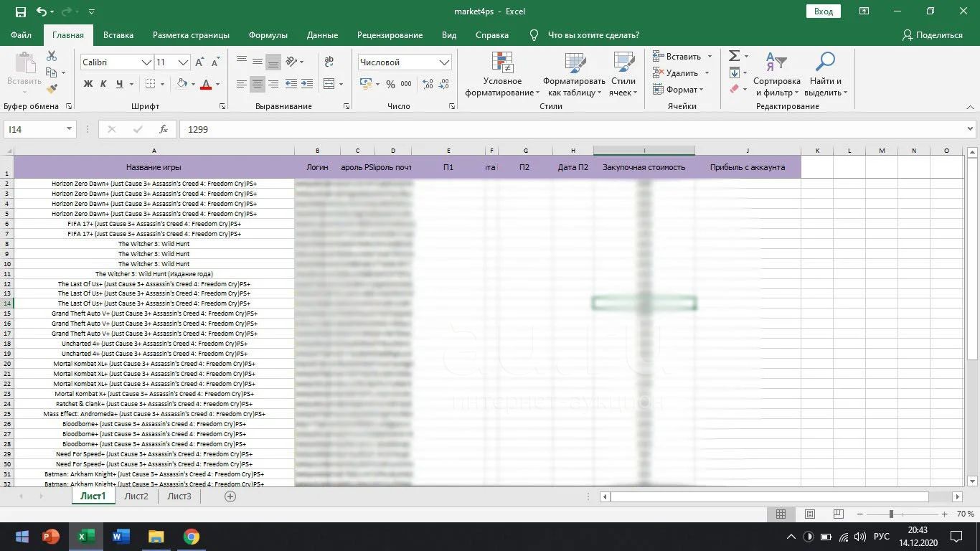Apply thousands separator 000 icon
The width and height of the screenshot is (980, 551).
406,84
